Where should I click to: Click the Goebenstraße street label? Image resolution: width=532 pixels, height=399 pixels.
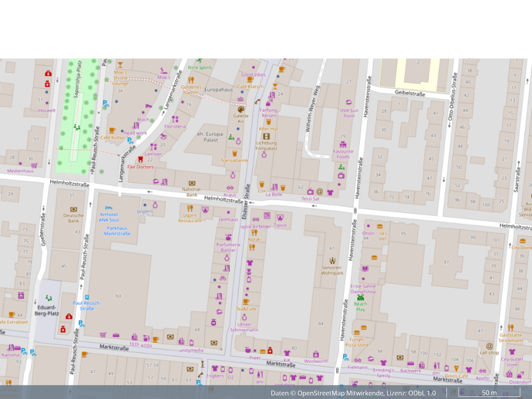click(x=43, y=230)
